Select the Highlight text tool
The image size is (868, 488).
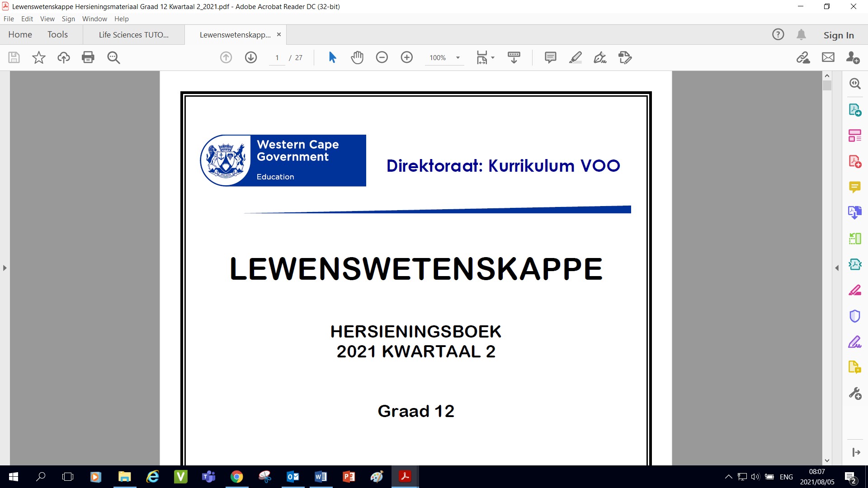(x=576, y=57)
